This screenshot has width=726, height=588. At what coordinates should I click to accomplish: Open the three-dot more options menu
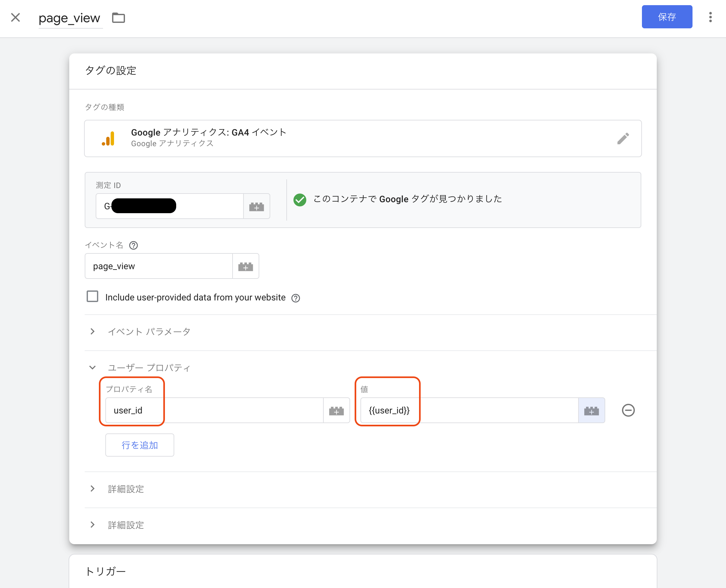[710, 17]
